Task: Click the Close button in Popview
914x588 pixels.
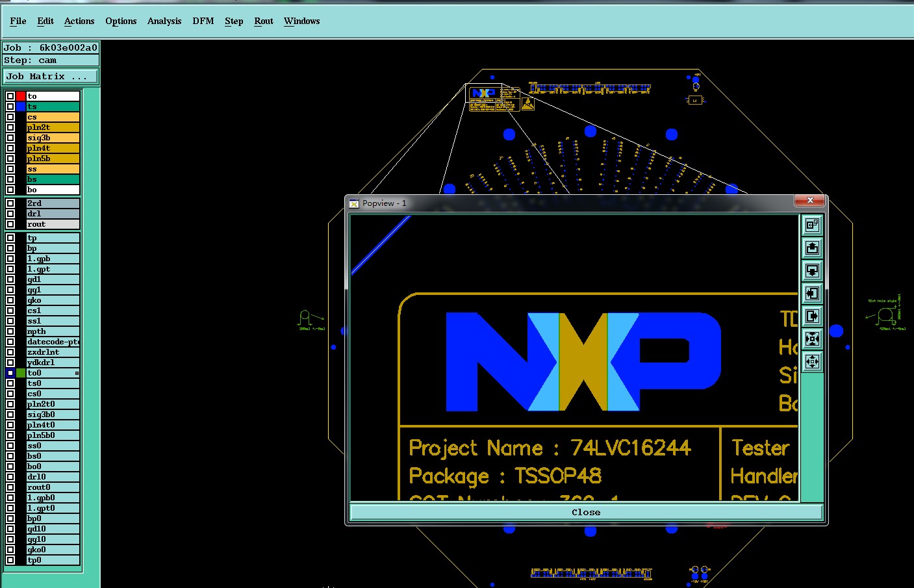Action: tap(586, 512)
